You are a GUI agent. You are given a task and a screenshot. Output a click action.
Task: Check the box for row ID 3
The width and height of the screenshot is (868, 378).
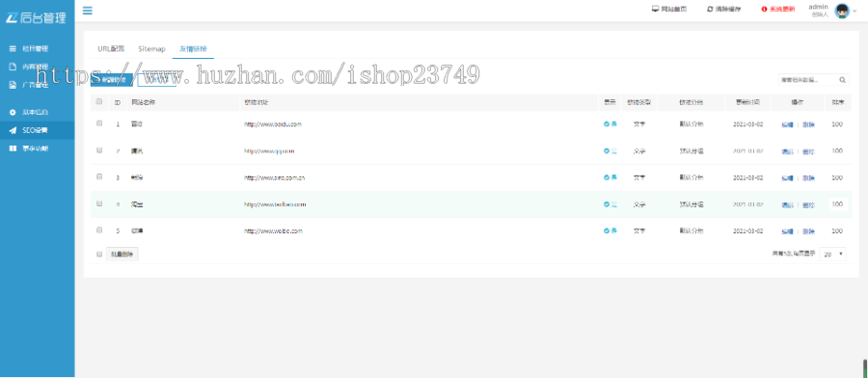tap(99, 176)
